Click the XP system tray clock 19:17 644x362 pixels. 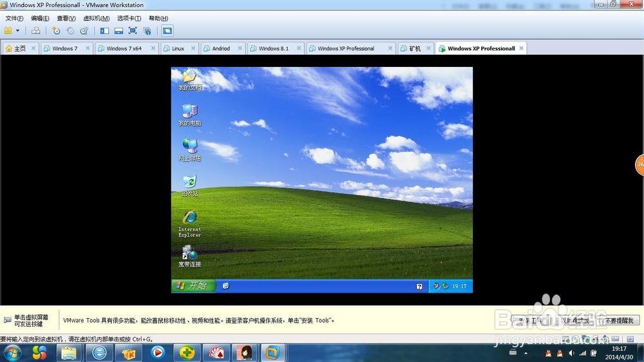pos(459,286)
